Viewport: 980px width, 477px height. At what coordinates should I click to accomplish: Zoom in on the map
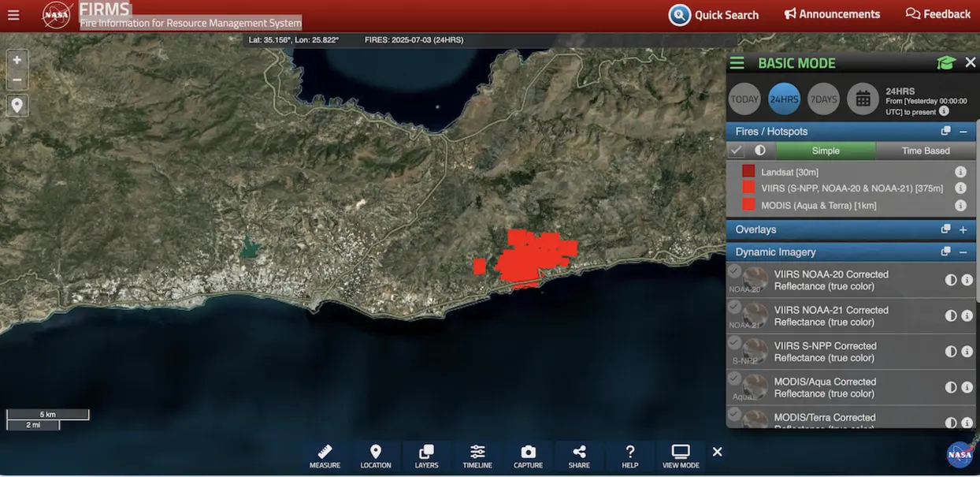[x=17, y=60]
